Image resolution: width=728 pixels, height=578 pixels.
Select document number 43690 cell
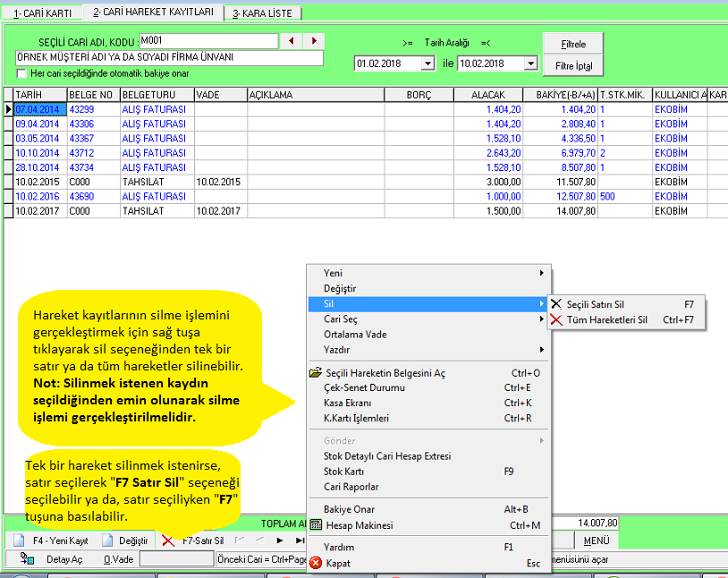click(x=94, y=197)
